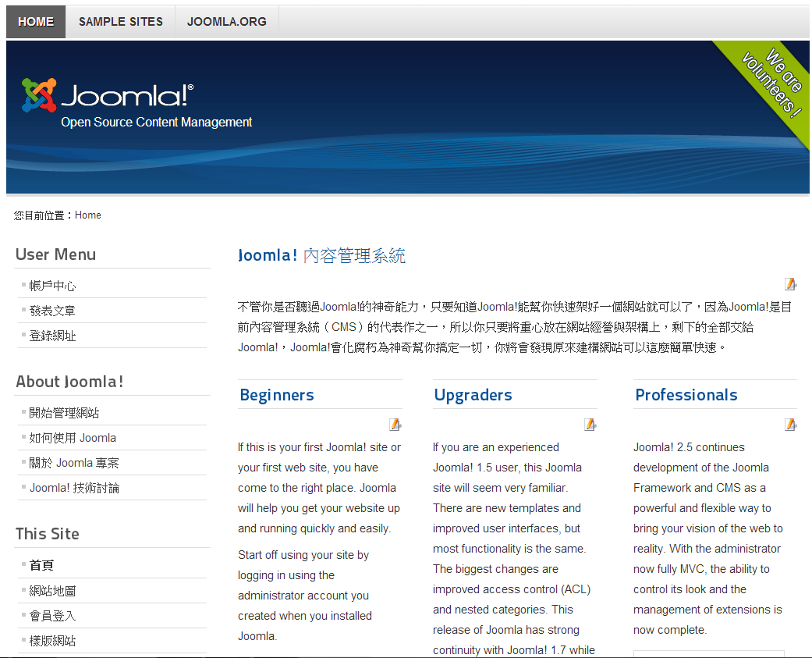
Task: Click the 'This Site' heading
Action: coord(48,534)
